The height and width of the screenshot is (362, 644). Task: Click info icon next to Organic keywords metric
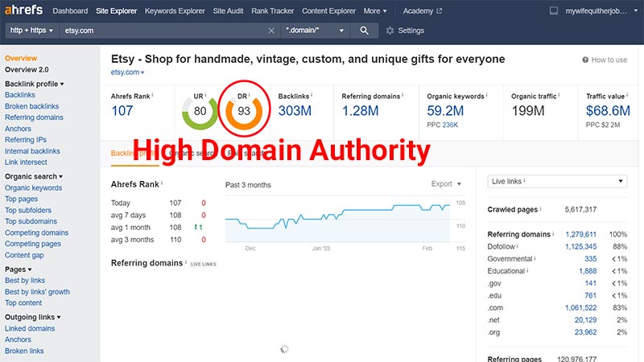(x=487, y=95)
